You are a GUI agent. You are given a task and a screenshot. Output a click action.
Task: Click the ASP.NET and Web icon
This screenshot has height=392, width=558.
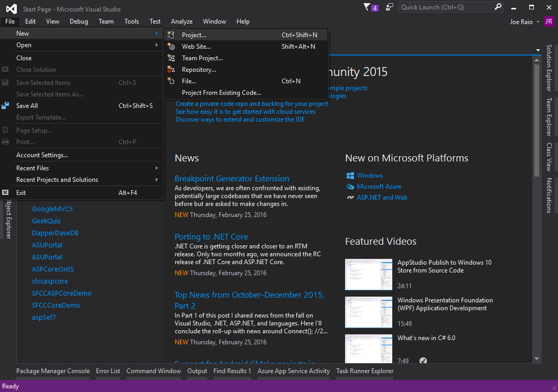tap(350, 198)
